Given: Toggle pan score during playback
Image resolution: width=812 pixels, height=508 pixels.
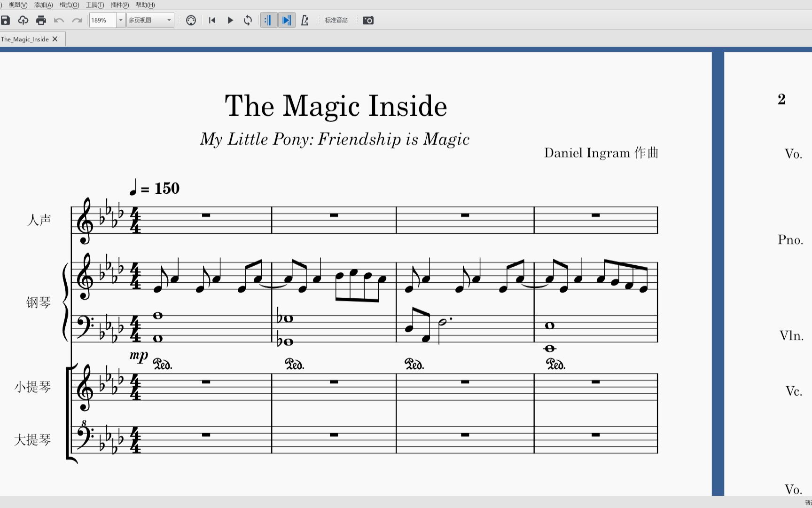Looking at the screenshot, I should pos(286,20).
